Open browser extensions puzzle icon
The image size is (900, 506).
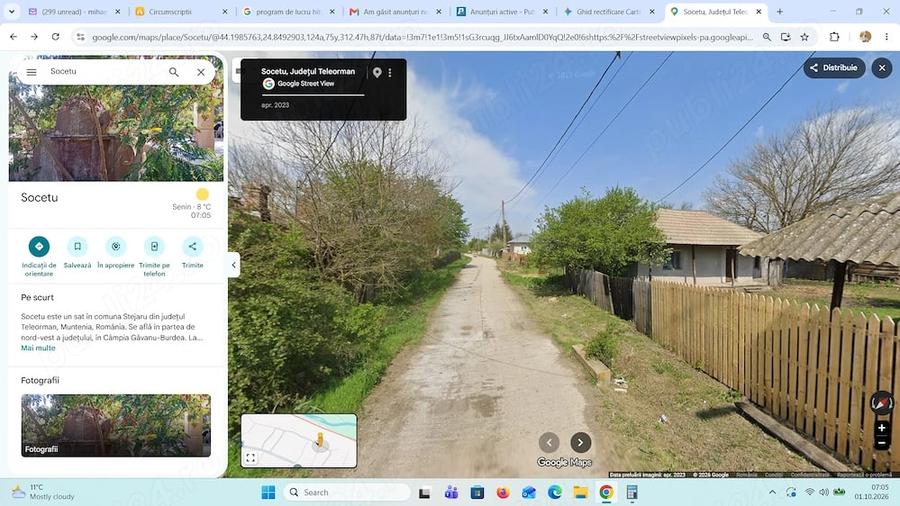(x=834, y=37)
